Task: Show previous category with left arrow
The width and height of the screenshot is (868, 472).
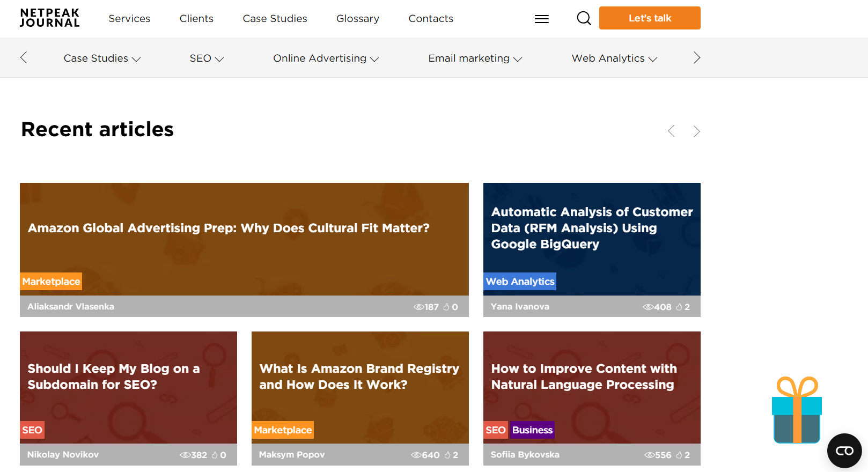Action: (24, 57)
